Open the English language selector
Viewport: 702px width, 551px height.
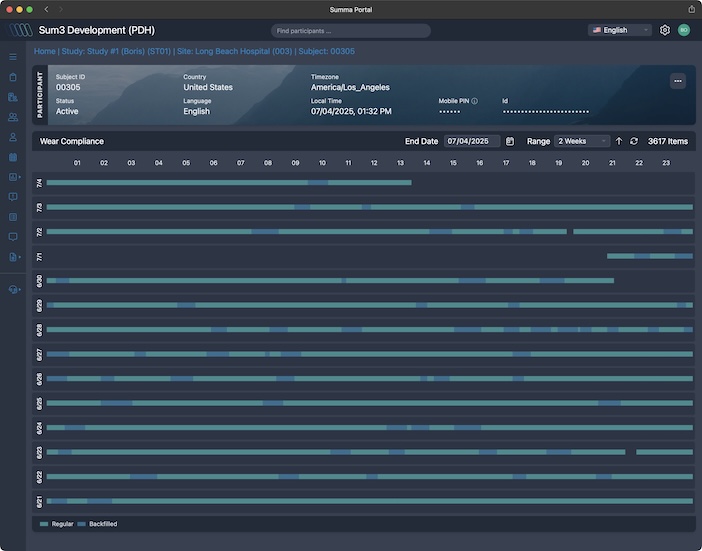click(620, 30)
